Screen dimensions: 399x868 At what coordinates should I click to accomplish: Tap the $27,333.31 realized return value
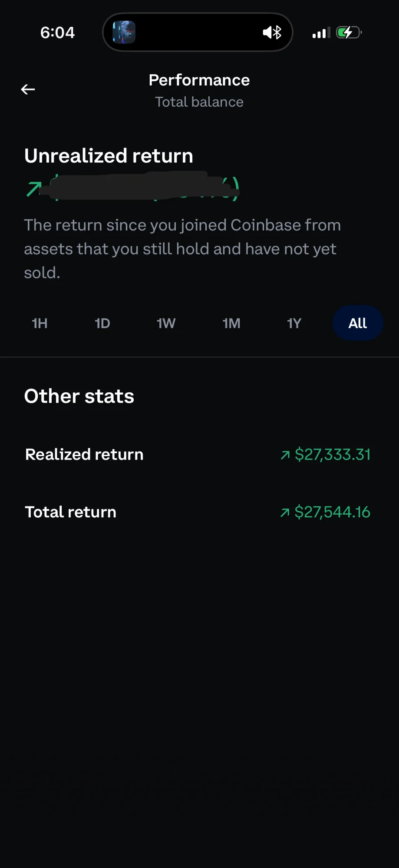point(333,454)
